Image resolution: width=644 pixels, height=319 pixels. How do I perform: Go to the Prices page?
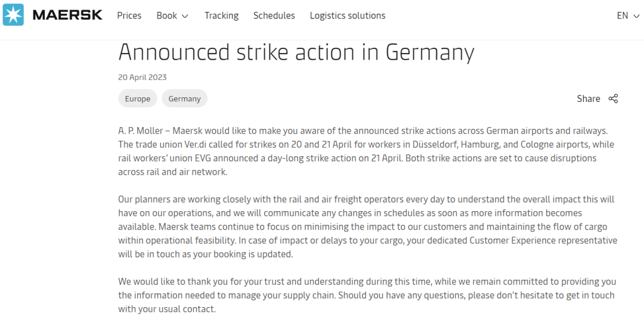[129, 16]
